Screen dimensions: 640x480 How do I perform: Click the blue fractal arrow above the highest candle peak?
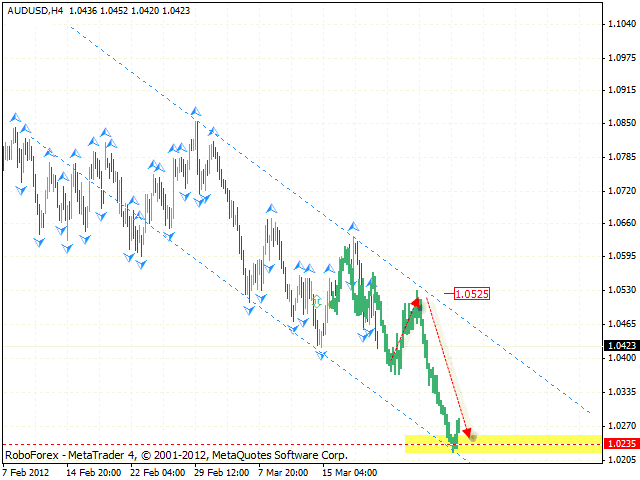click(197, 110)
